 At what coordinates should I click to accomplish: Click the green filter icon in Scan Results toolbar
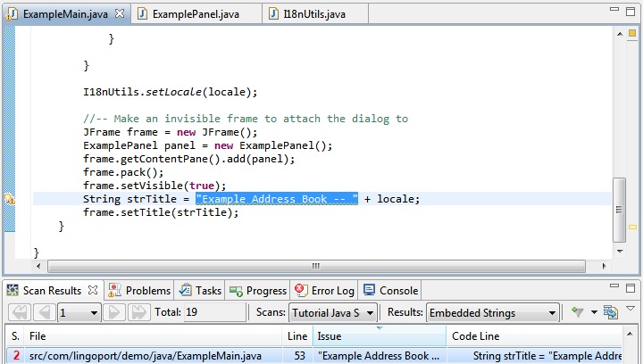(578, 312)
